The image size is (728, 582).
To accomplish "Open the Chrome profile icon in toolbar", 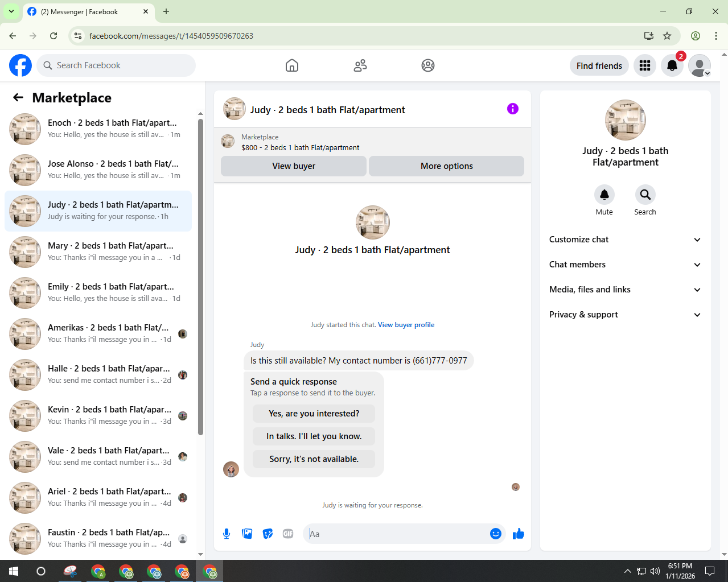I will click(696, 36).
